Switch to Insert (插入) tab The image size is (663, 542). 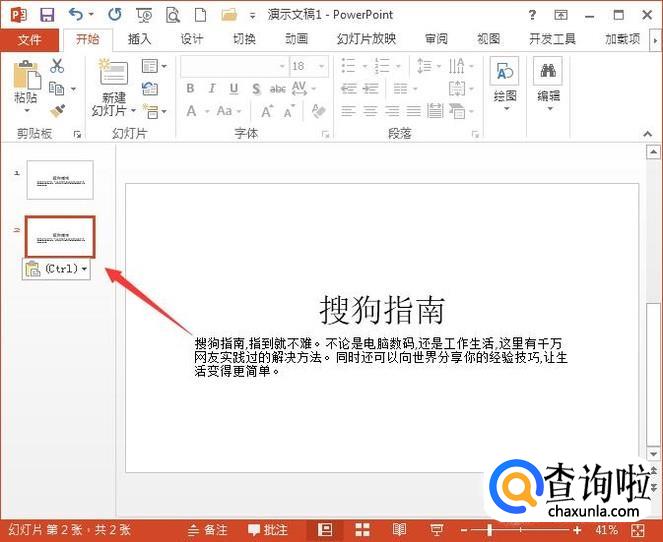click(139, 39)
